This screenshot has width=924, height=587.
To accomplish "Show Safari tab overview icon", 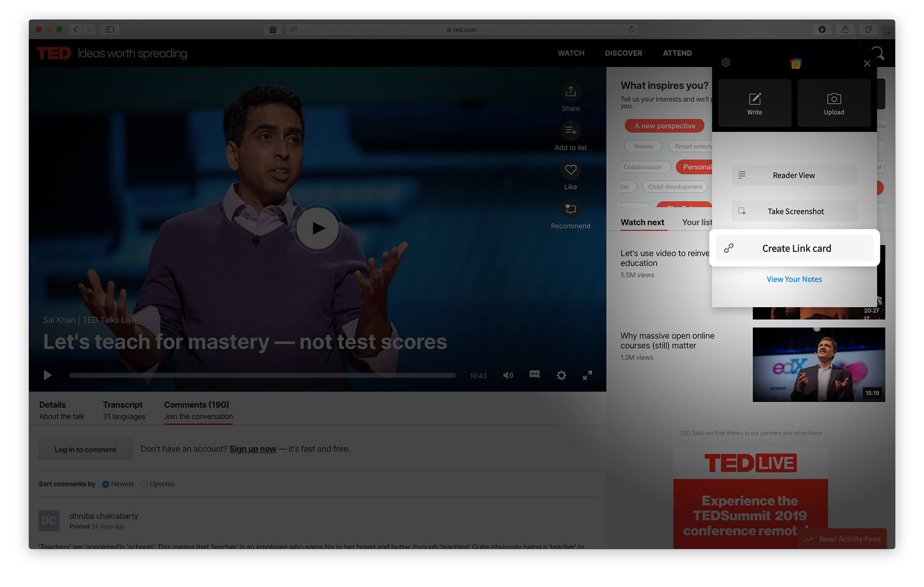I will (868, 29).
